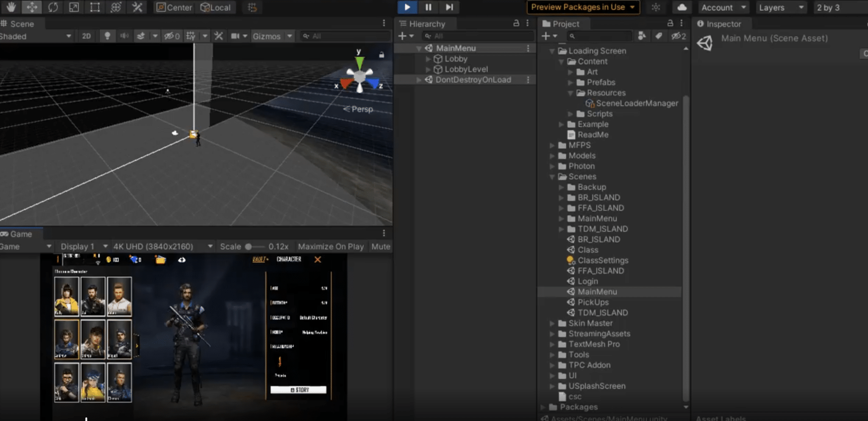Adjust the Game view Scale slider

[x=254, y=246]
